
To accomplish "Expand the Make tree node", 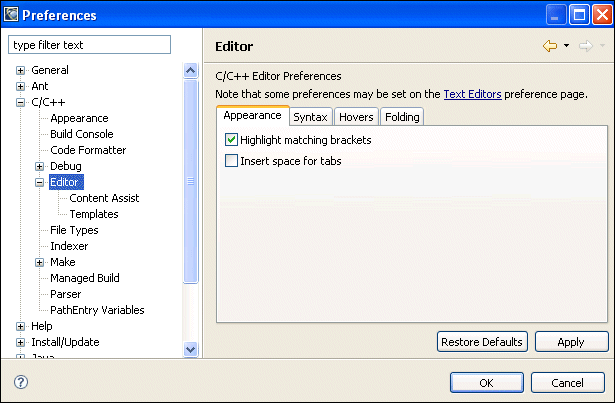I will [x=40, y=262].
